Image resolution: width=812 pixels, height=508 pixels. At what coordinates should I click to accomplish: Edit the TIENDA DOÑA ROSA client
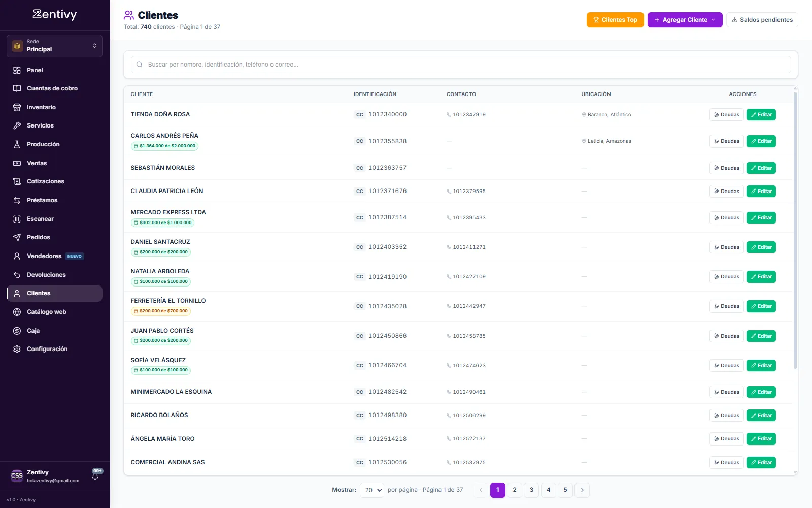point(761,115)
